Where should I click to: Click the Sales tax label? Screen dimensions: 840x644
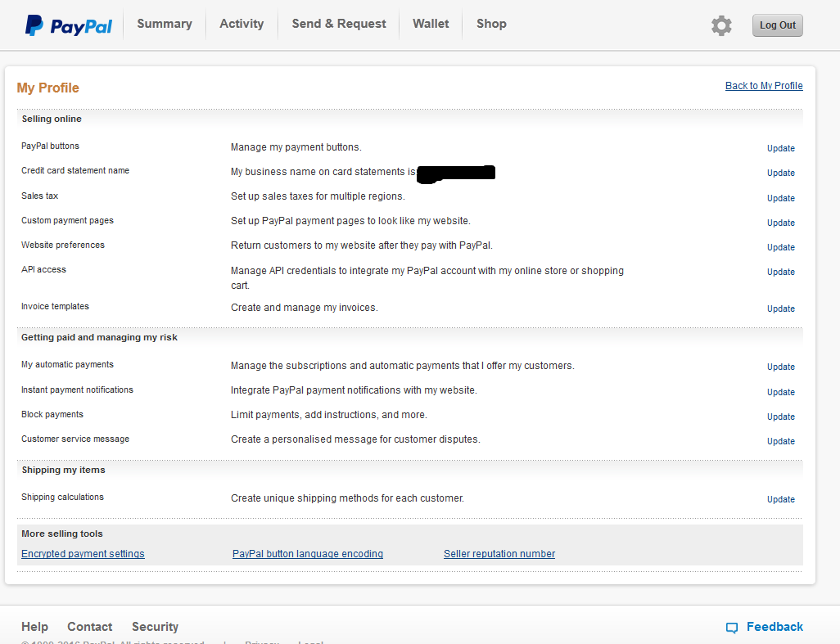pyautogui.click(x=39, y=196)
